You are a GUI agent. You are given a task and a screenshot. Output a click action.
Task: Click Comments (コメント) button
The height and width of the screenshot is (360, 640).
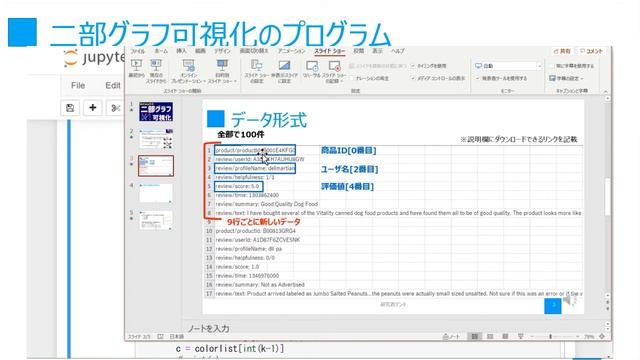(591, 51)
